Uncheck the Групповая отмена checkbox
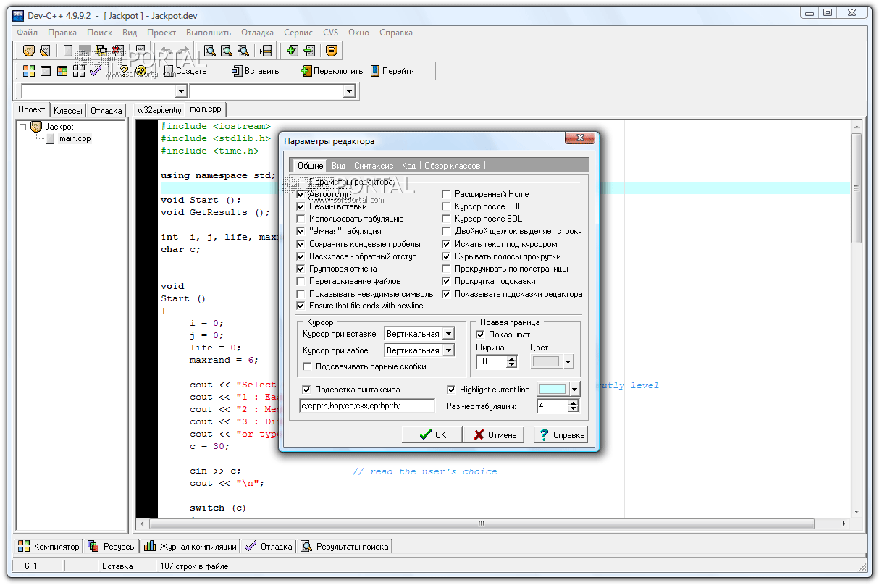This screenshot has height=588, width=882. click(301, 269)
